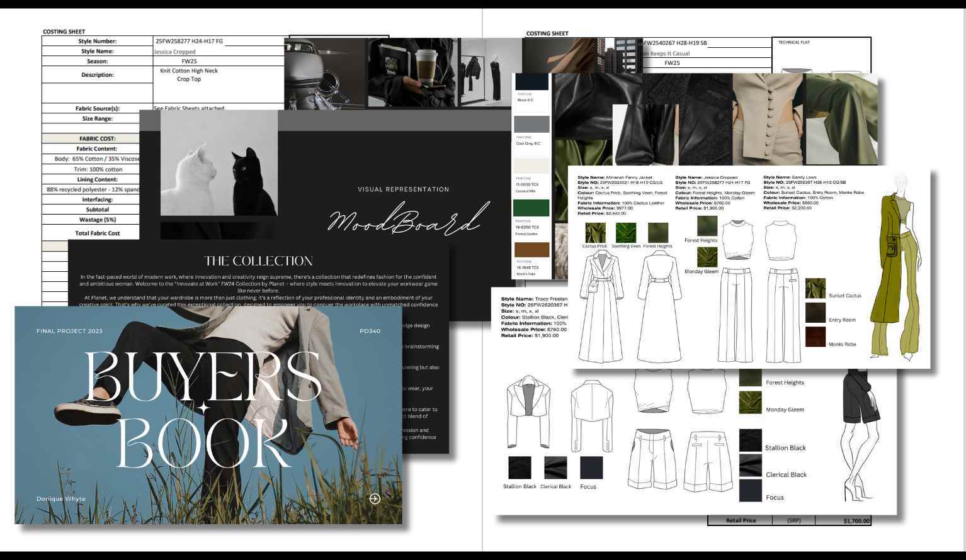Click the Style Name: label cell
The height and width of the screenshot is (560, 966).
pos(98,51)
